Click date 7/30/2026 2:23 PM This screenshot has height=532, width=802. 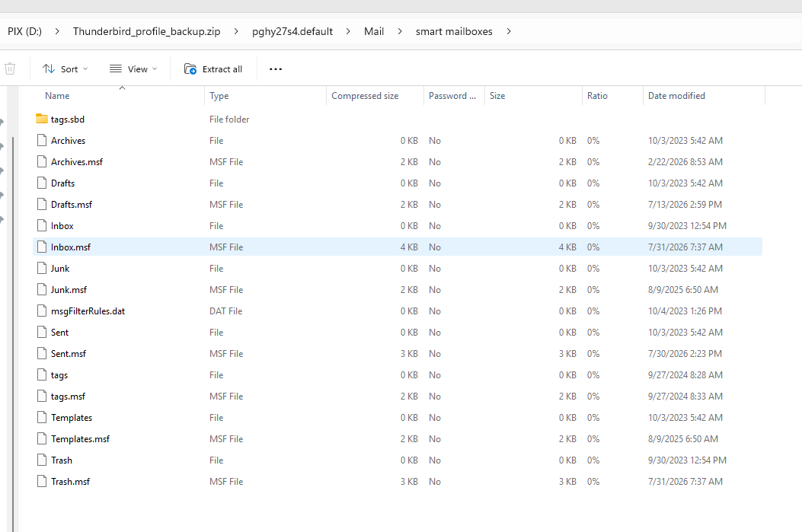pos(685,354)
